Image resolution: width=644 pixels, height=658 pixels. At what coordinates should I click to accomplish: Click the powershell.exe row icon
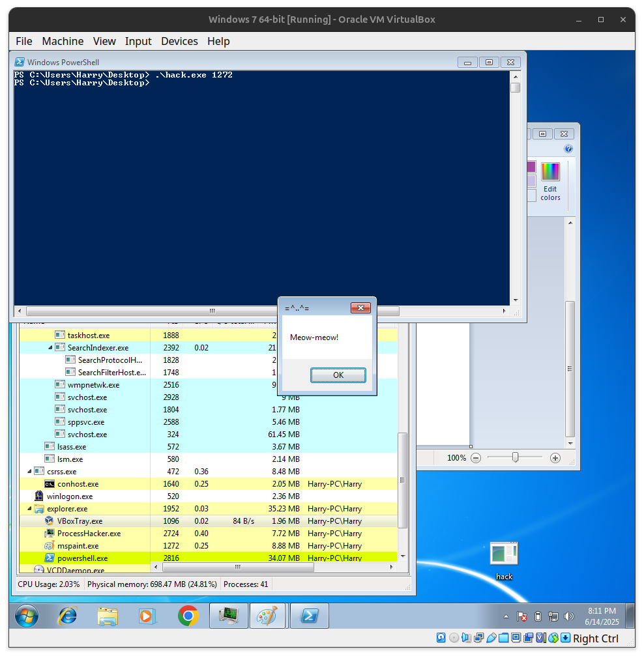click(x=50, y=558)
